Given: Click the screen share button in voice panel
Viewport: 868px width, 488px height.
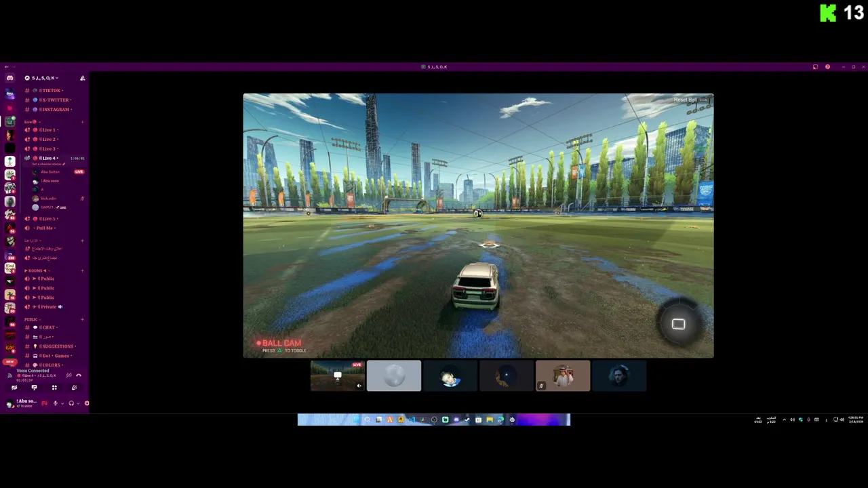Looking at the screenshot, I should (x=34, y=388).
